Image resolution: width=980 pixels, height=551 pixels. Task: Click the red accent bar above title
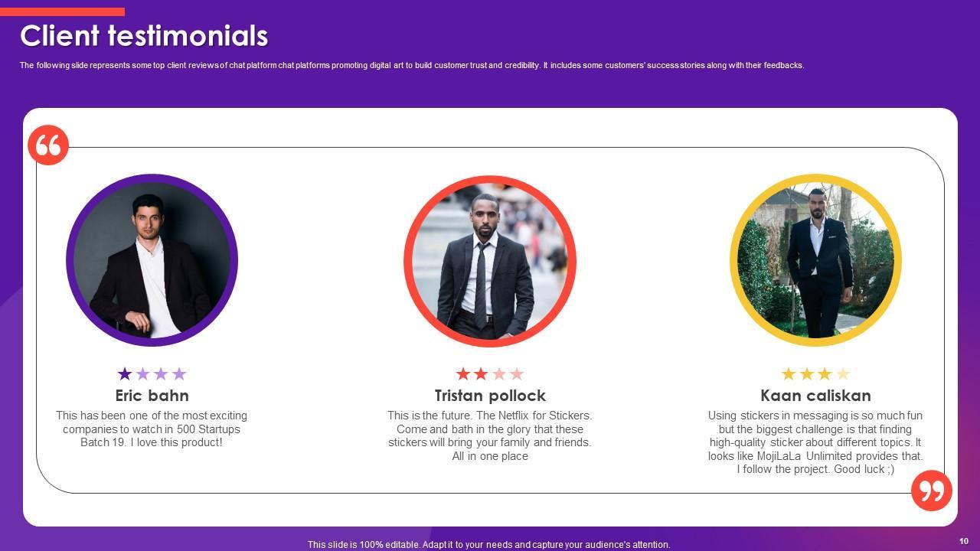point(62,11)
